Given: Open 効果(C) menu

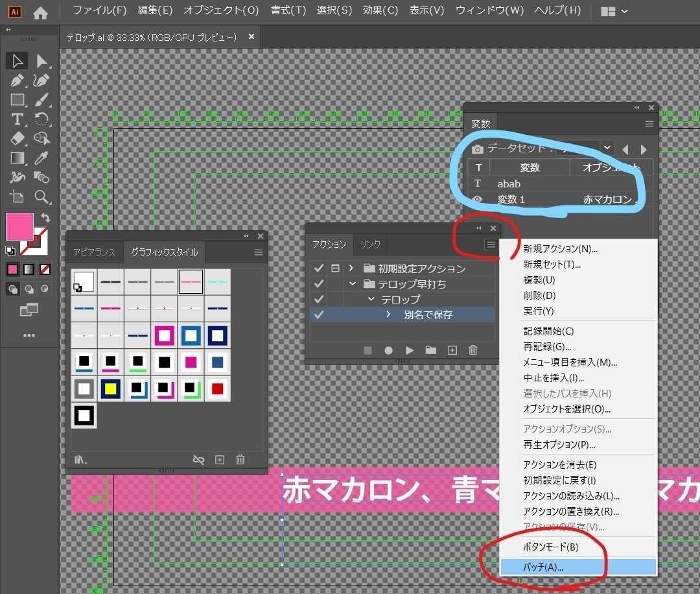Looking at the screenshot, I should tap(380, 10).
